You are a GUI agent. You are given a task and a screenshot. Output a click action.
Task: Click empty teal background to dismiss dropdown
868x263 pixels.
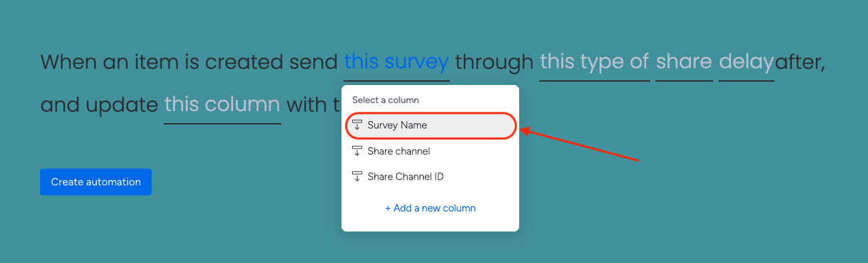(x=702, y=201)
